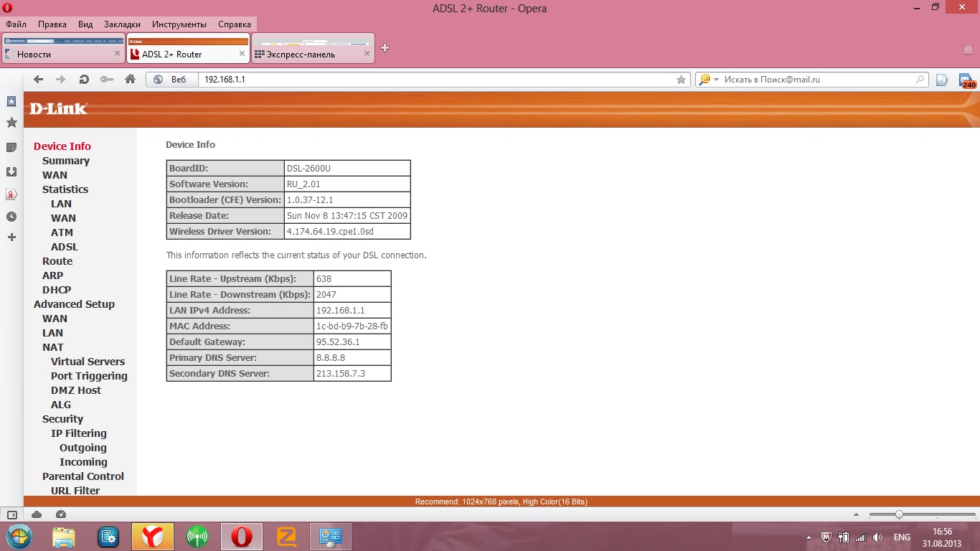The height and width of the screenshot is (551, 980).
Task: Open ADSL statistics
Action: click(65, 247)
